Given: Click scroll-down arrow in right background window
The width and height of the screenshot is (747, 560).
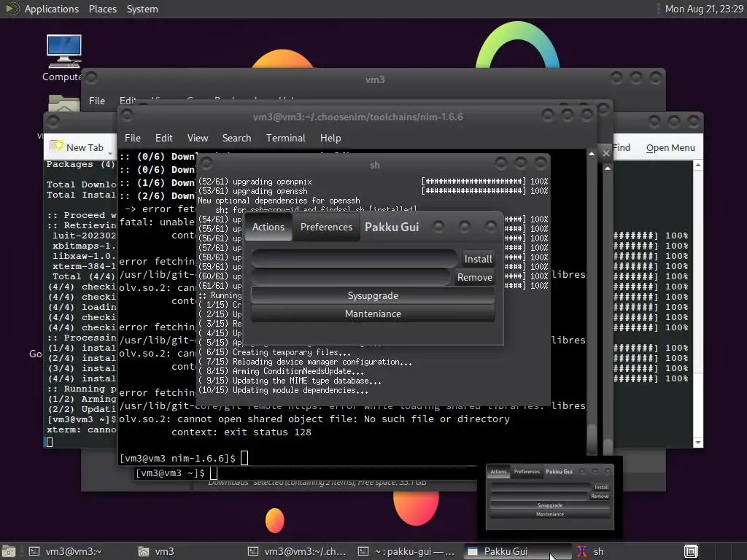Looking at the screenshot, I should pyautogui.click(x=698, y=443).
